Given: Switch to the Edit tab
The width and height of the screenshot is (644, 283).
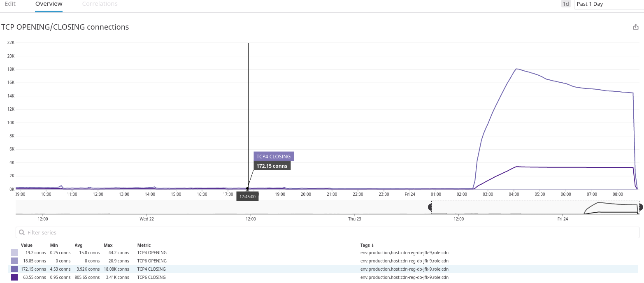Looking at the screenshot, I should click(x=10, y=4).
